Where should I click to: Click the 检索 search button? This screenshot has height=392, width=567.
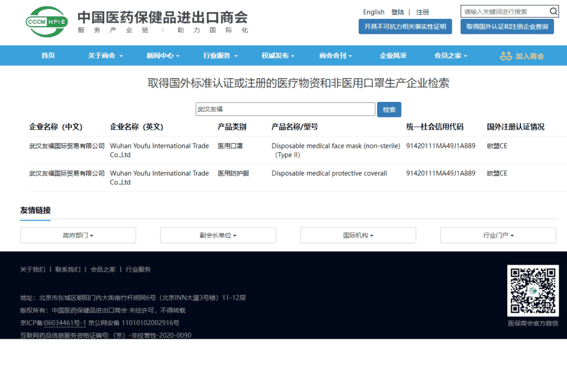(389, 110)
